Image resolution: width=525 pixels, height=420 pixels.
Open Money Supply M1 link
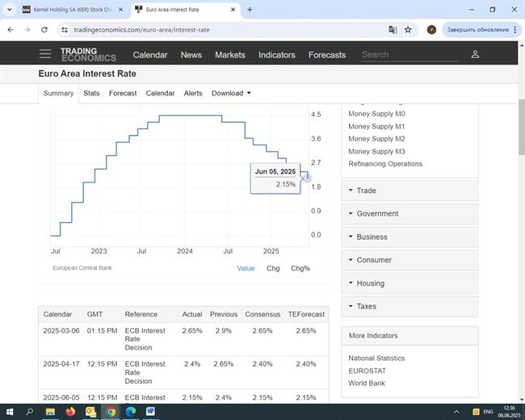point(376,126)
